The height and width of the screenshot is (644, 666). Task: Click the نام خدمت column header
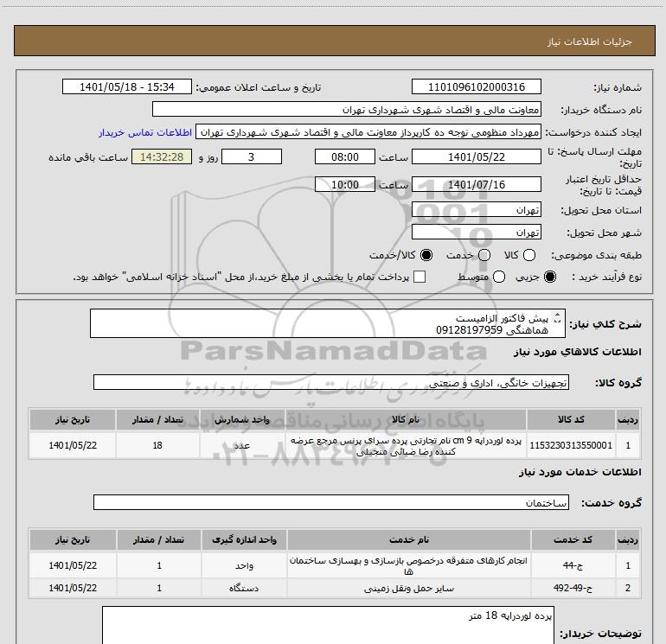pyautogui.click(x=408, y=539)
